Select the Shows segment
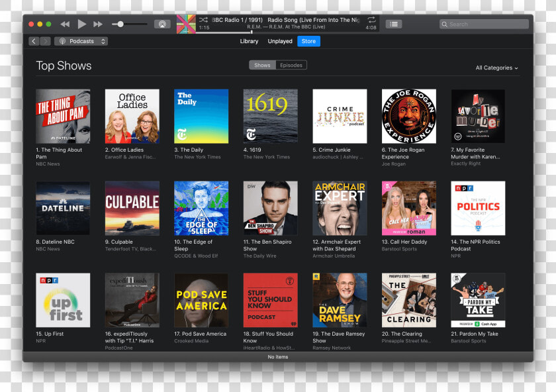 point(262,66)
